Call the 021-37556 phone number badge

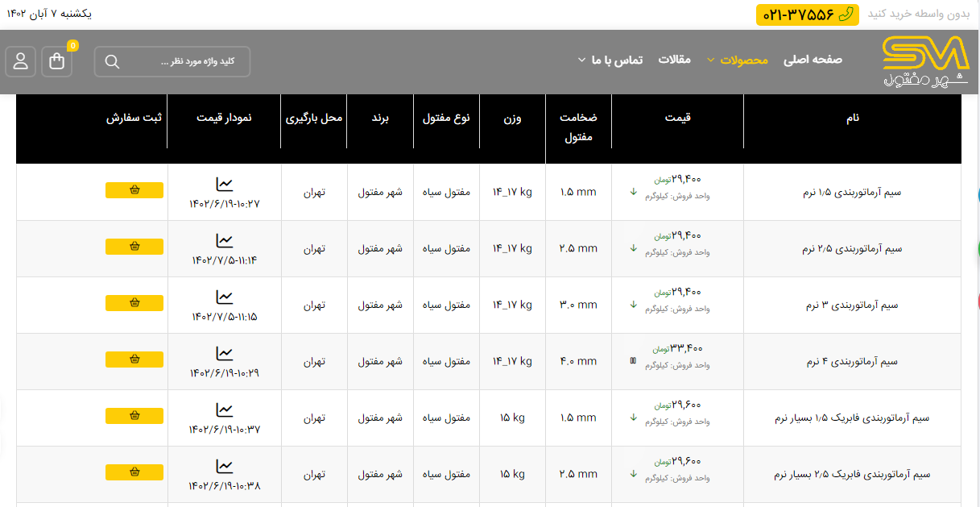click(x=807, y=15)
